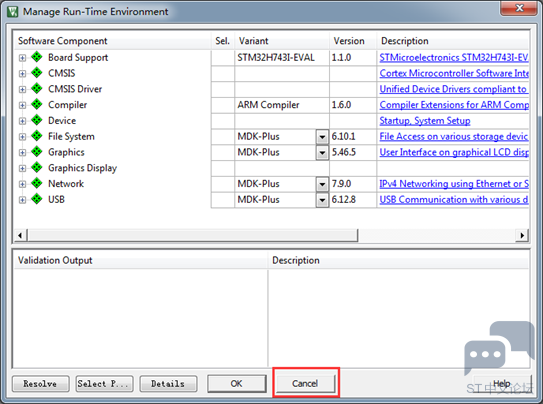This screenshot has width=543, height=404.
Task: Open the STMicroelectronics STM32H743I-EV description link
Action: (x=454, y=57)
